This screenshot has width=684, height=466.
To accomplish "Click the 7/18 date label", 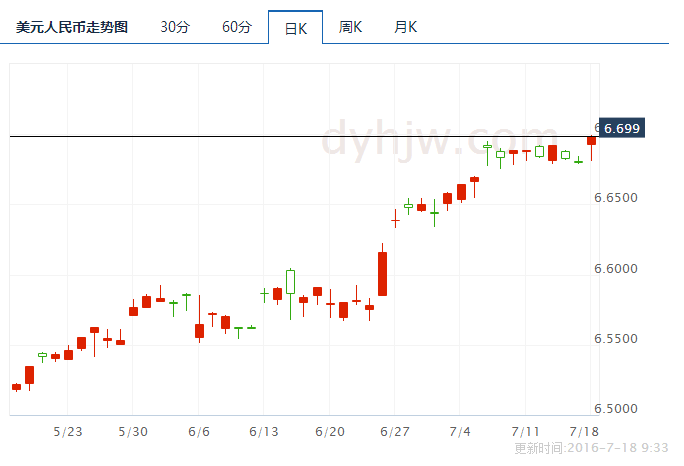I will [584, 432].
